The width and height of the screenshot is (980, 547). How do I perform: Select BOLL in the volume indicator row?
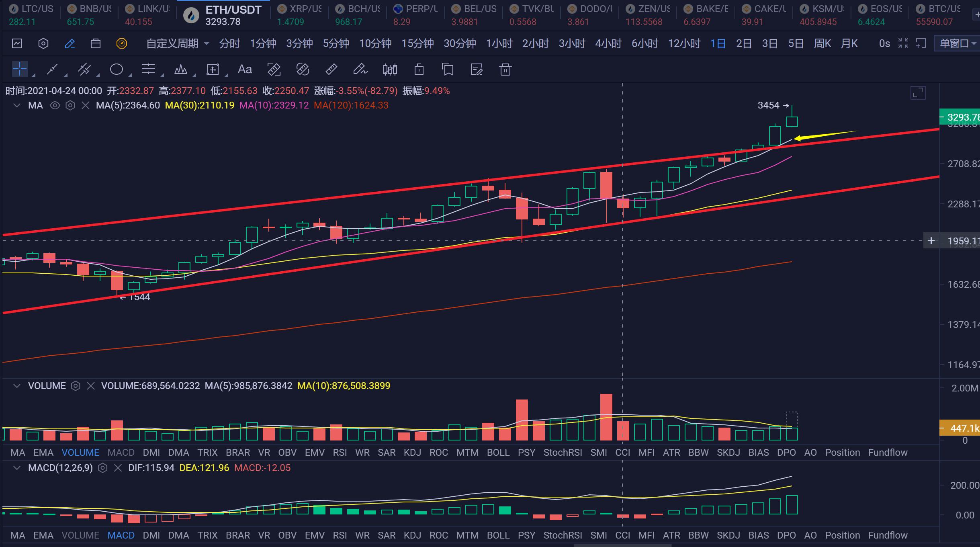(x=498, y=453)
